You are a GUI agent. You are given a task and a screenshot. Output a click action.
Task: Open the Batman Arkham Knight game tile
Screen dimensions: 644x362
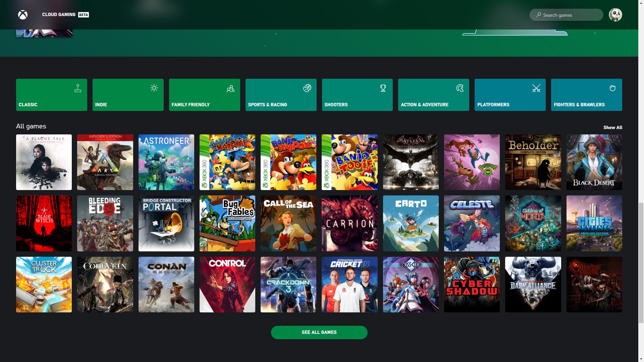pos(411,162)
